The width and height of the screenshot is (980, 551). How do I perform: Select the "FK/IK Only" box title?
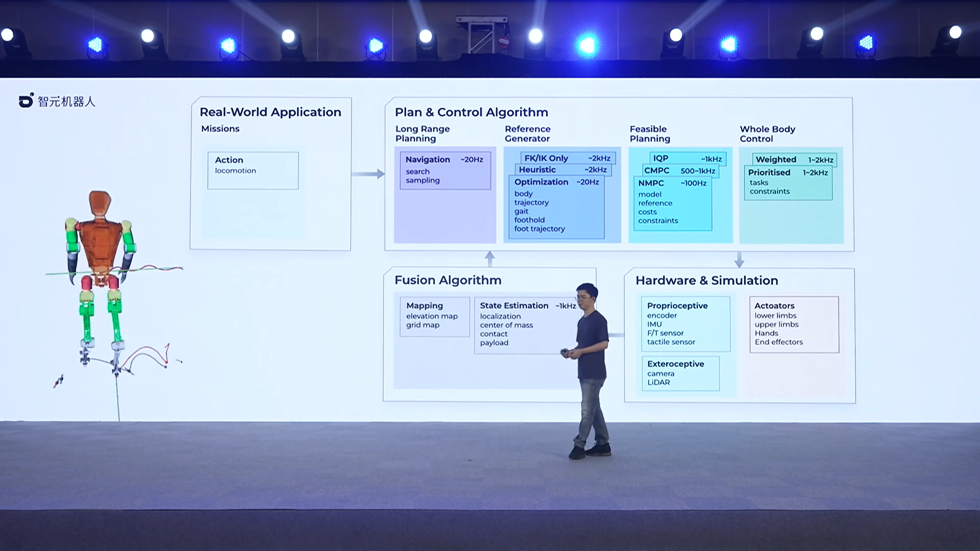pyautogui.click(x=546, y=158)
